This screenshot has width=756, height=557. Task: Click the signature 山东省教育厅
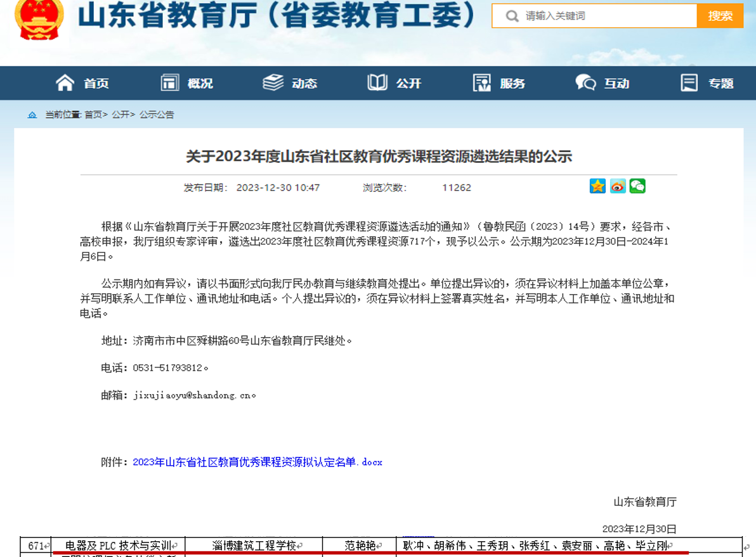[645, 502]
